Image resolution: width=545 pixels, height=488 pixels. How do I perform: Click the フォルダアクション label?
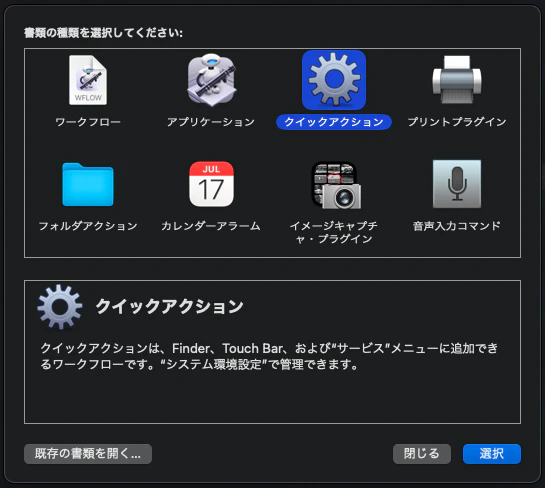coord(88,226)
